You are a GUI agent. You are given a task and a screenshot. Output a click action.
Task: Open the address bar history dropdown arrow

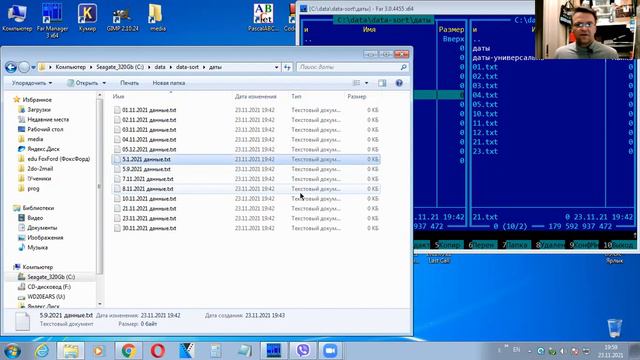click(x=276, y=67)
